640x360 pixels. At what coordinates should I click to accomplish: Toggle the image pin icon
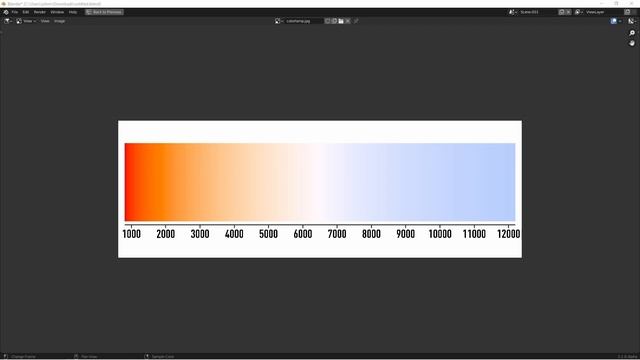click(x=356, y=21)
